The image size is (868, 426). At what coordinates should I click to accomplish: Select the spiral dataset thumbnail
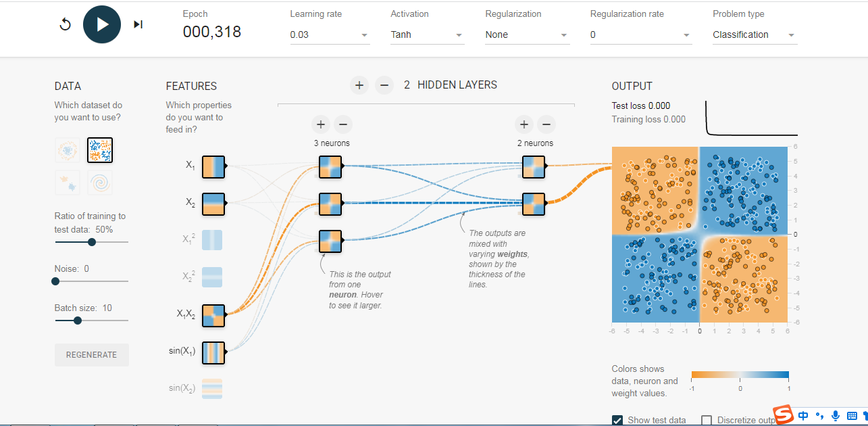100,183
